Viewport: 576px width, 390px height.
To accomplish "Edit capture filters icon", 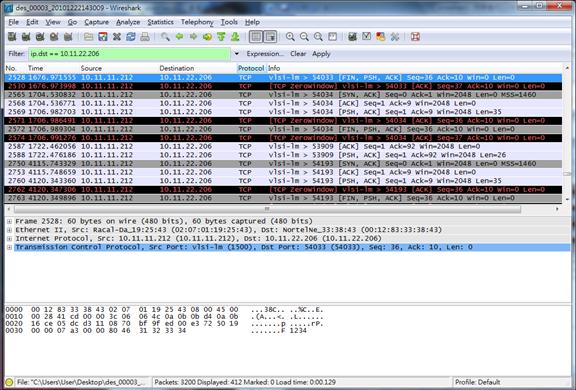I will tap(352, 37).
